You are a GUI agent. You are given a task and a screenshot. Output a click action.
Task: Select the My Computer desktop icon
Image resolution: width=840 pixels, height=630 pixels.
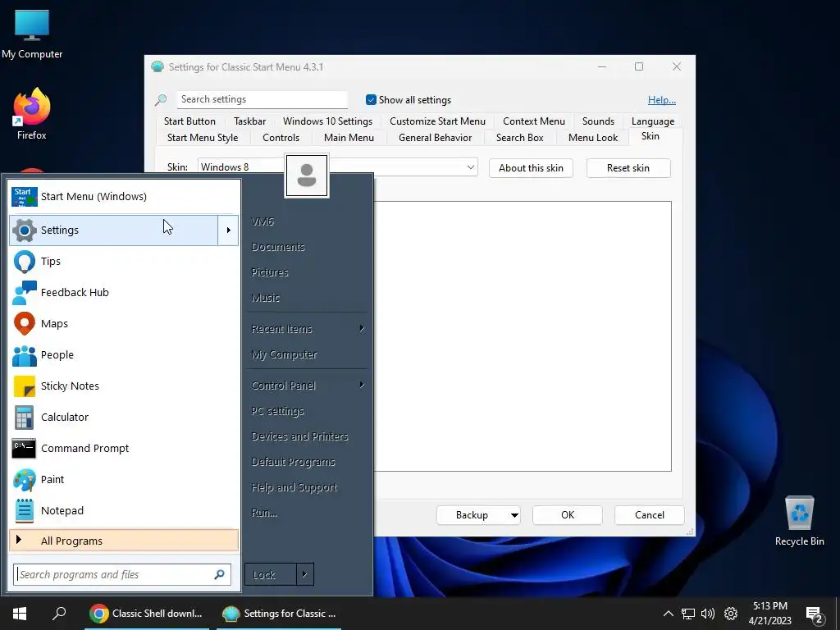coord(32,34)
